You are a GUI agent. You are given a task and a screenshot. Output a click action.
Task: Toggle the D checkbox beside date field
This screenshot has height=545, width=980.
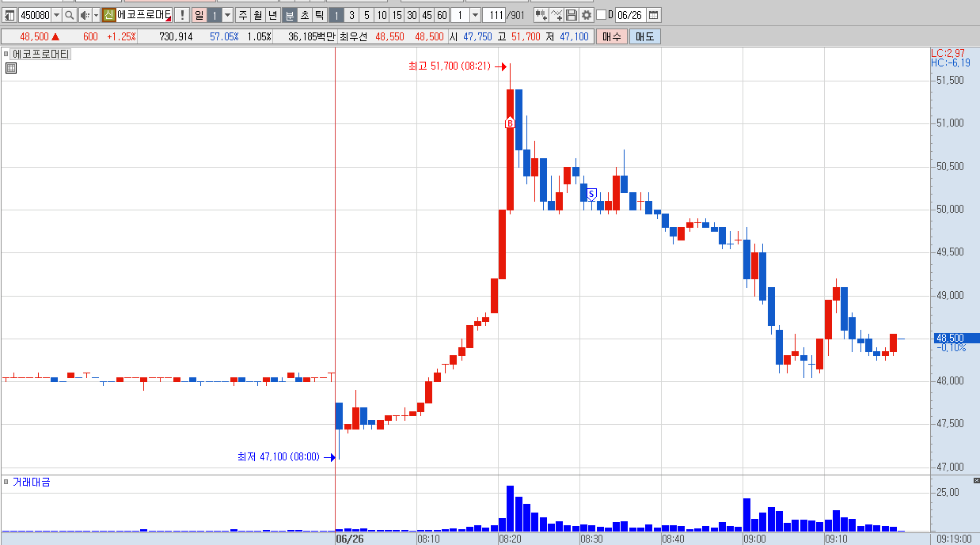click(x=601, y=15)
